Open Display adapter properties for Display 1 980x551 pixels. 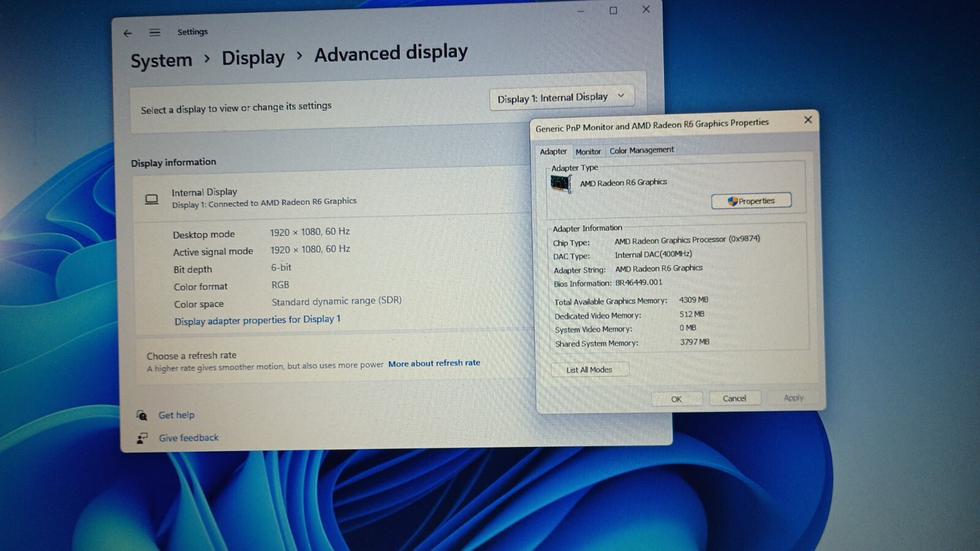(257, 320)
